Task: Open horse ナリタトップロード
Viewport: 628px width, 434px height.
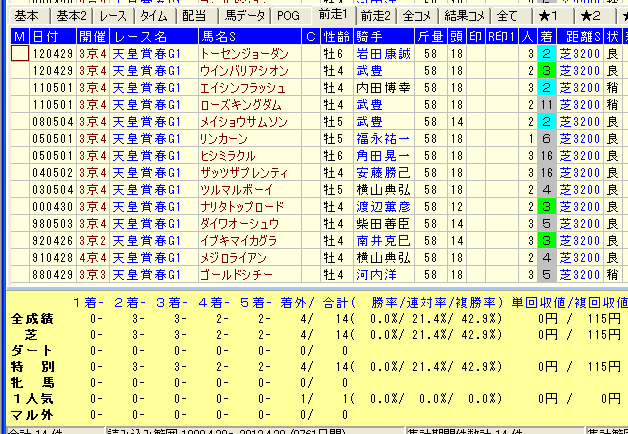Action: point(242,207)
